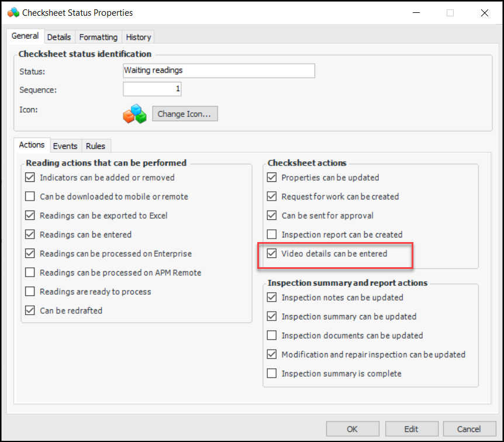
Task: Close the Checksheet Status Properties window
Action: tap(484, 13)
